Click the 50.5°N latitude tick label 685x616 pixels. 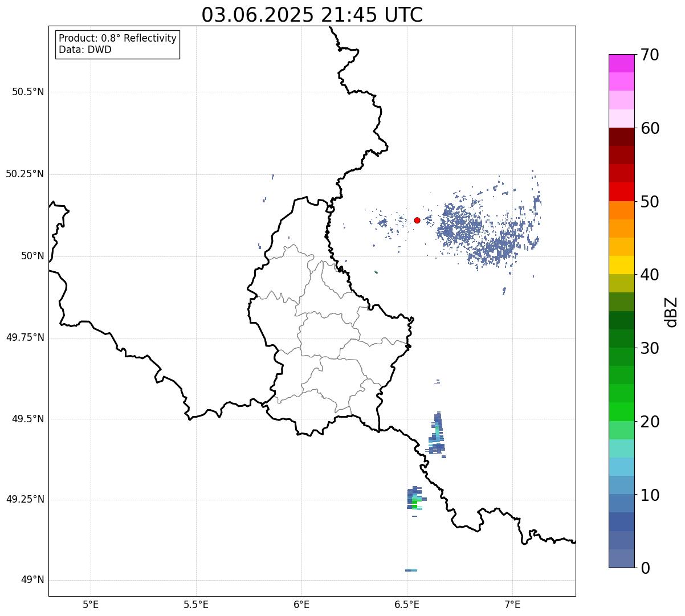[27, 92]
